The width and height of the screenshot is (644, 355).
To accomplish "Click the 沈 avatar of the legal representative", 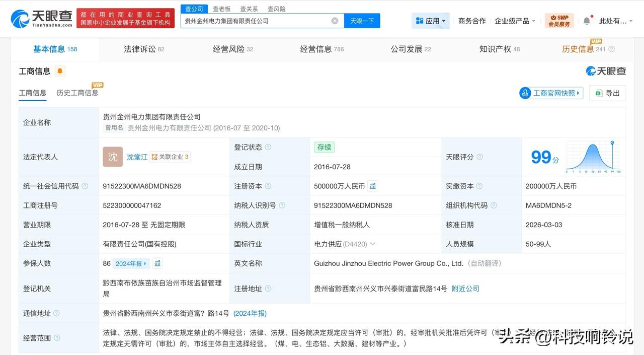I will (x=112, y=157).
